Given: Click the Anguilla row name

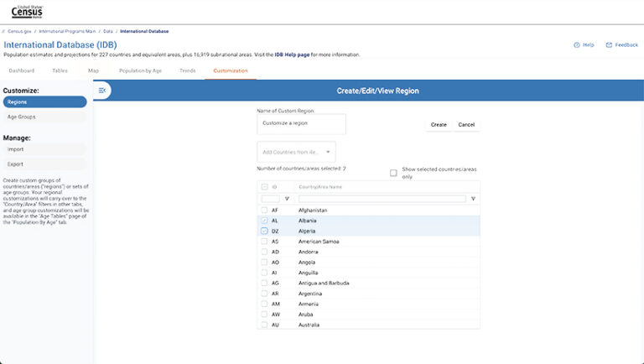Looking at the screenshot, I should pyautogui.click(x=308, y=273).
